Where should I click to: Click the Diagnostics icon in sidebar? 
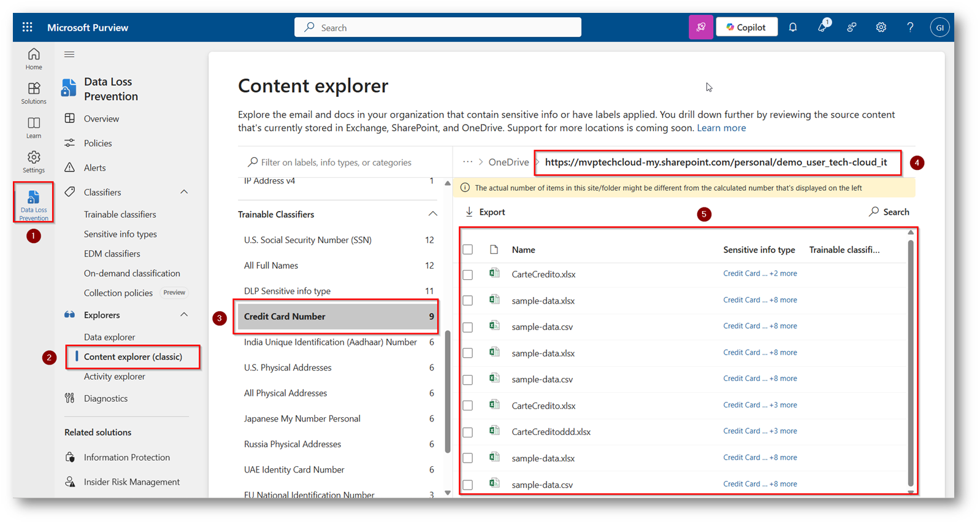pyautogui.click(x=70, y=398)
